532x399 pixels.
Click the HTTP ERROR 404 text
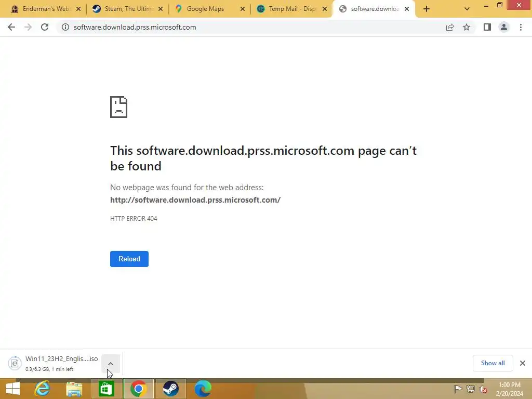click(134, 219)
